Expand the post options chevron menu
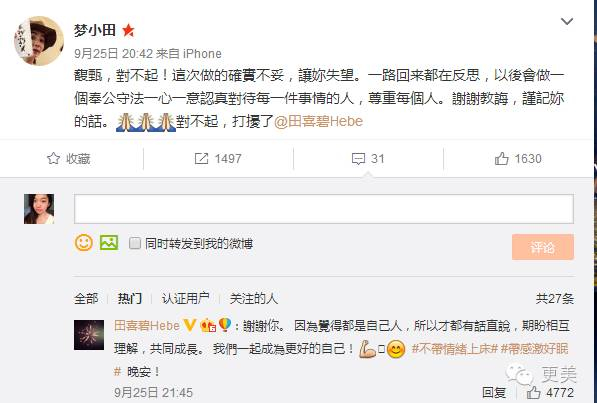 [x=567, y=21]
